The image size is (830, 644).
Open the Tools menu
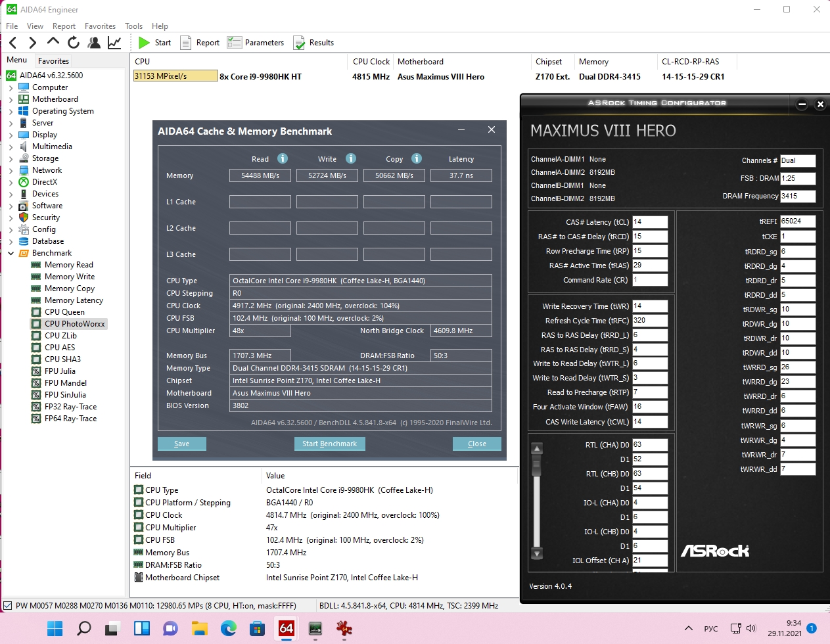133,26
